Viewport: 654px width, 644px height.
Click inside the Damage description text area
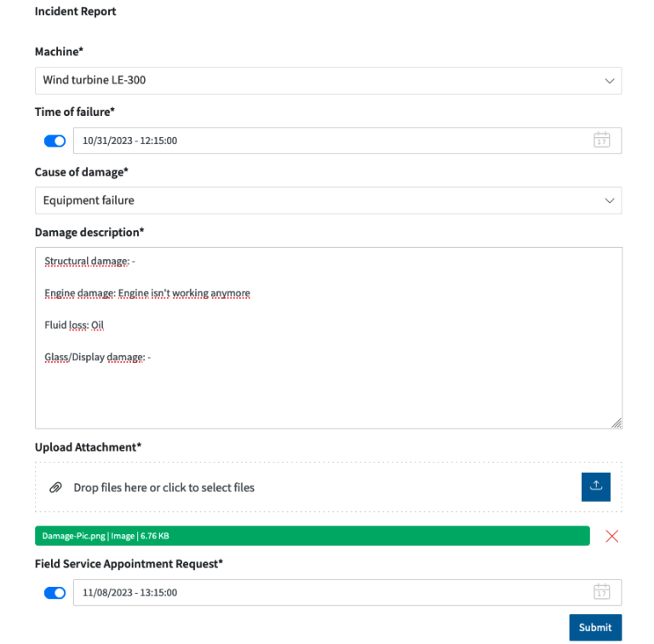click(x=328, y=383)
